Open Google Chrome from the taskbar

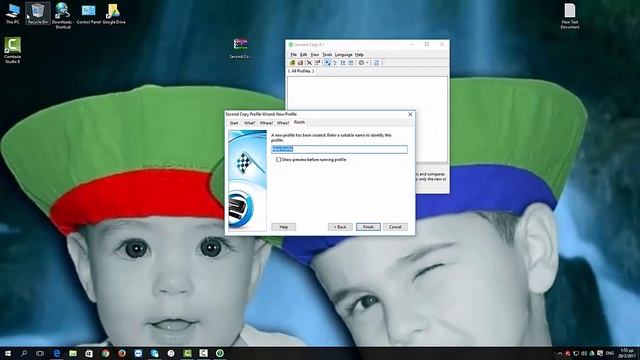tap(106, 353)
